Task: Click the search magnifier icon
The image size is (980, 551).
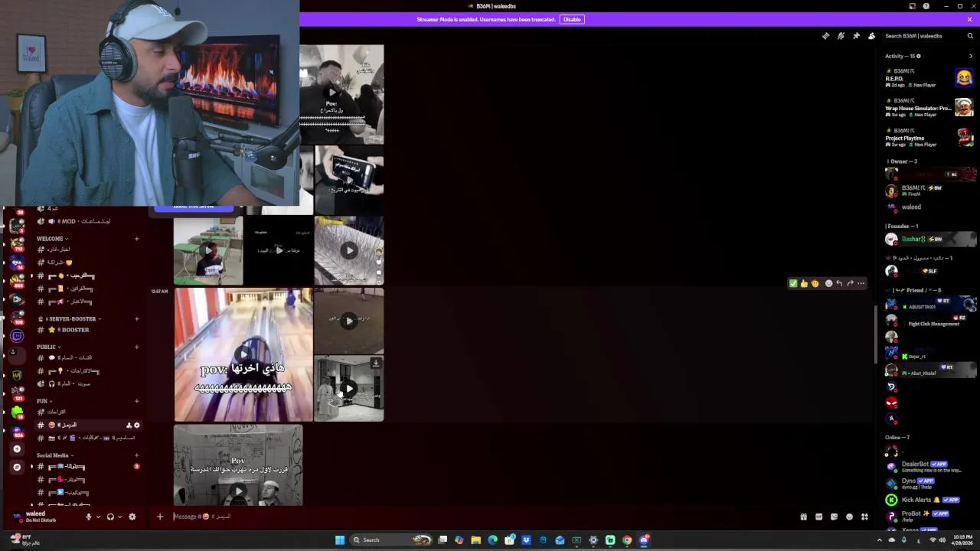Action: (970, 36)
